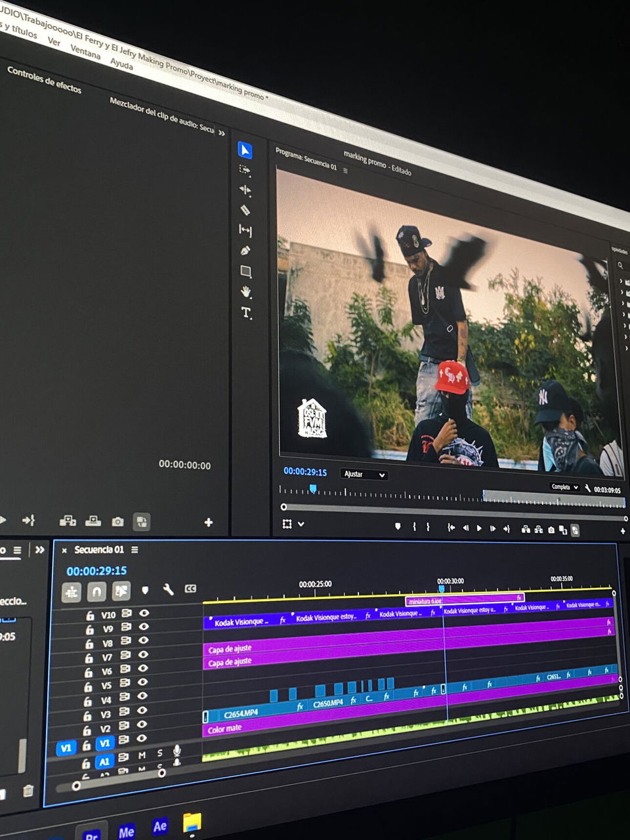Toggle sync lock on track V6
This screenshot has height=840, width=630.
[125, 669]
